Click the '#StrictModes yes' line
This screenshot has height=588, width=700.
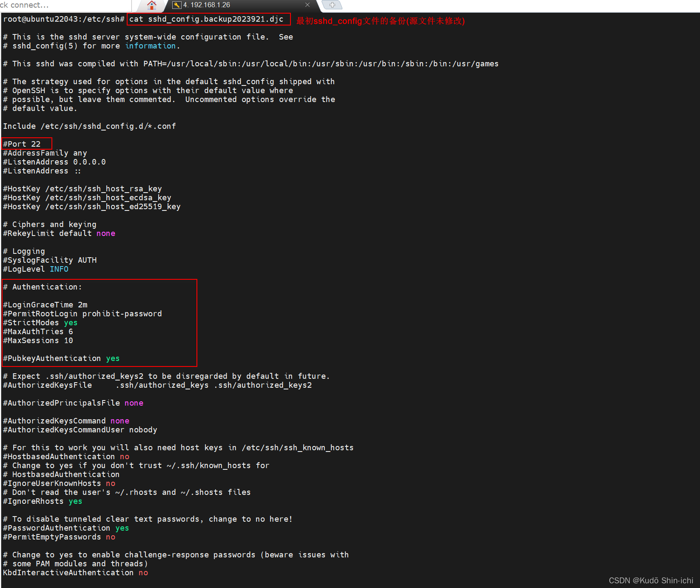[x=40, y=323]
